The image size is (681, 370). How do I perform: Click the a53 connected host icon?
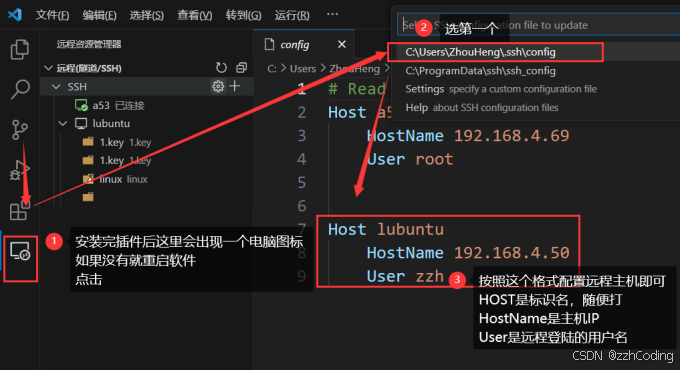click(81, 105)
